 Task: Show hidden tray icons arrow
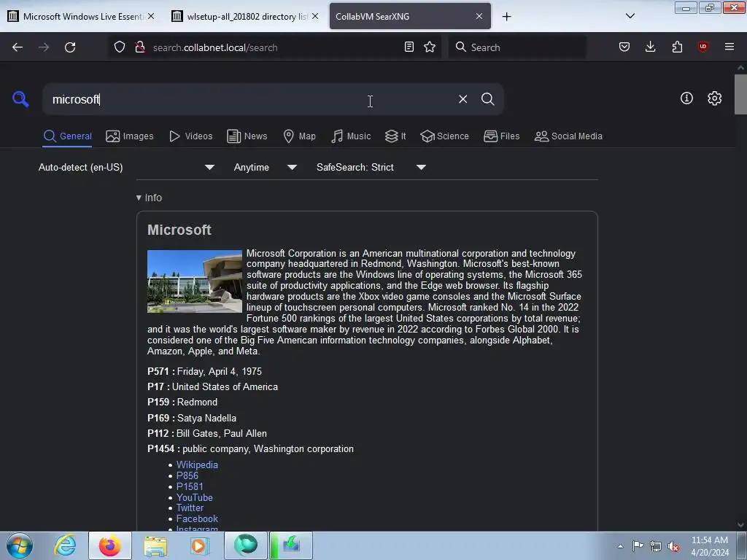620,547
